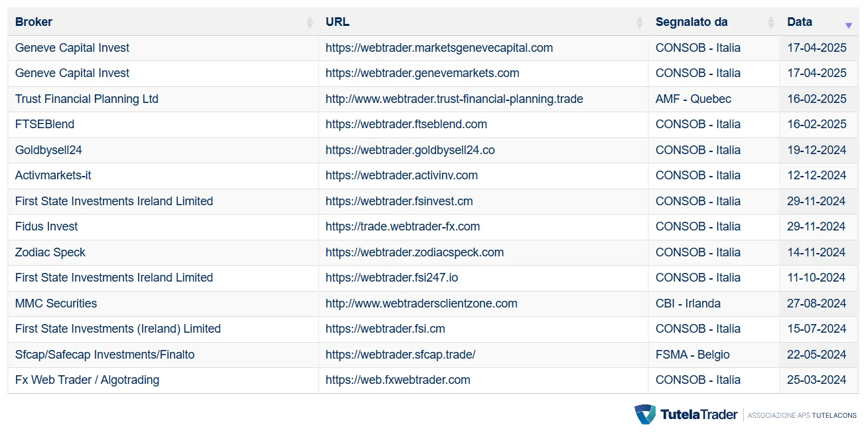Select URL www.webtrader.trust-financial-planning.trade

(x=454, y=99)
